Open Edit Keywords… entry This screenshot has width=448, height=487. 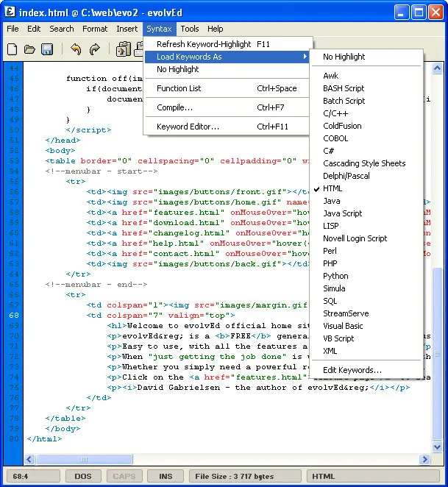(352, 370)
